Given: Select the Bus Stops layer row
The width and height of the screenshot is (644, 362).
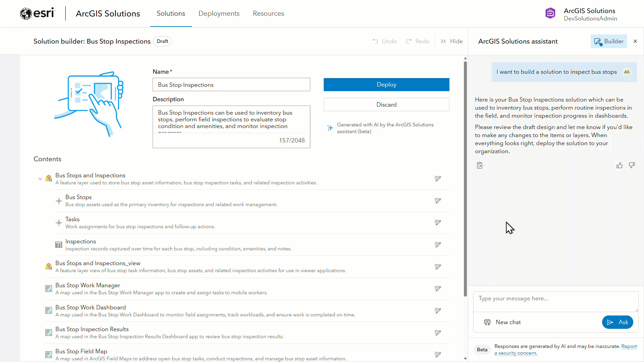Looking at the screenshot, I should 252,201.
